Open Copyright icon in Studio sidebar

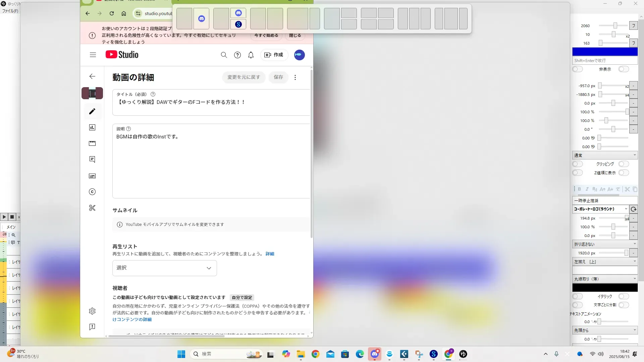[92, 192]
